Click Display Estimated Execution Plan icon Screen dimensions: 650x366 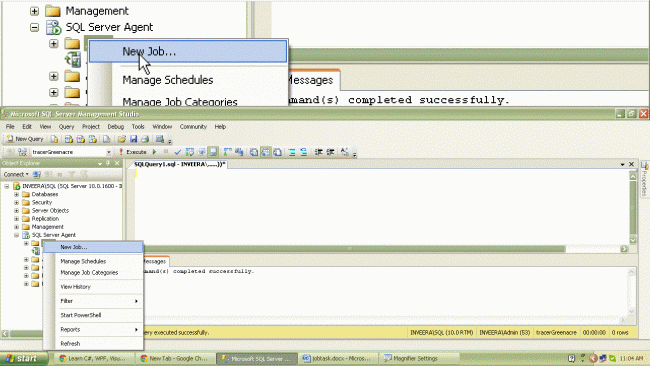[189, 152]
